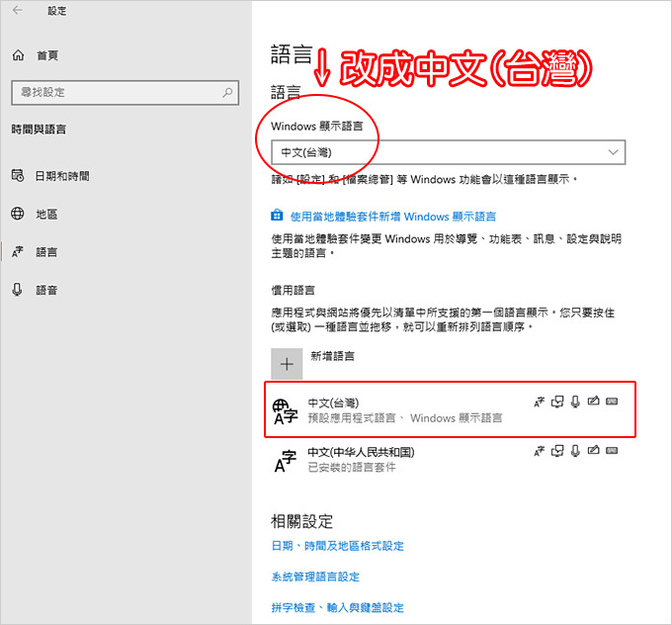Click the 日期和時間 calendar icon
The height and width of the screenshot is (625, 672).
pos(18,175)
